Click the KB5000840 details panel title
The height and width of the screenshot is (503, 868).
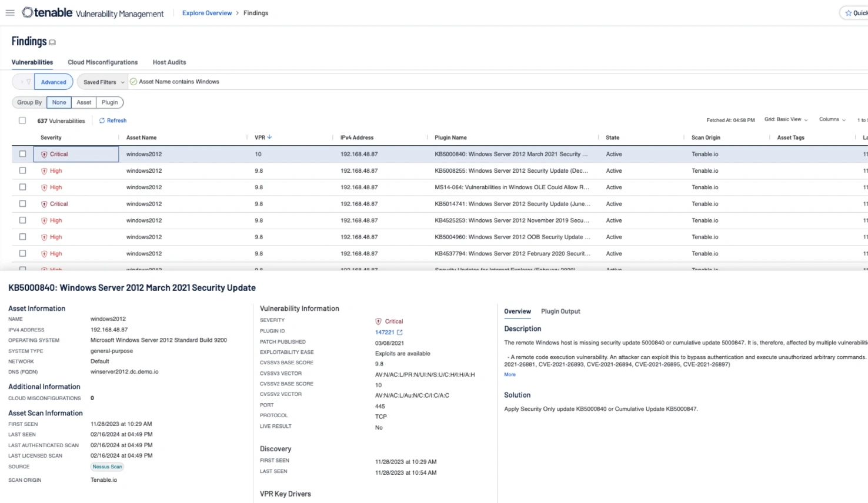point(132,288)
